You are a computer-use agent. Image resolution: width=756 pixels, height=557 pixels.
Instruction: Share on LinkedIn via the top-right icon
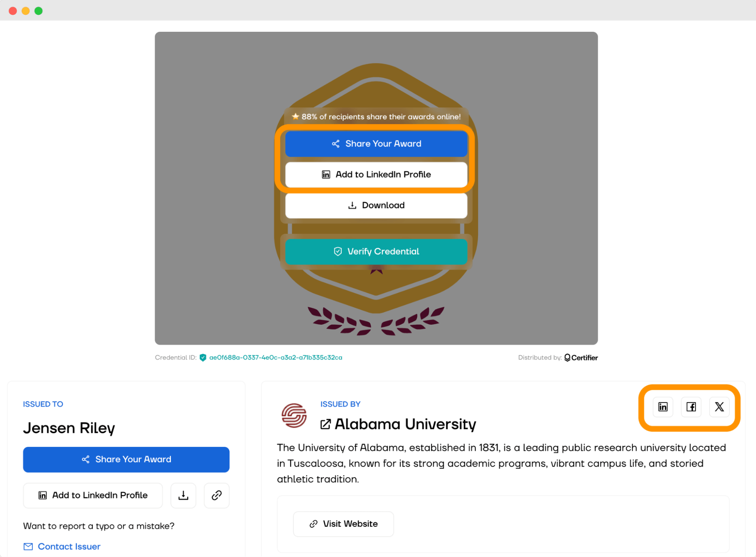click(x=663, y=407)
